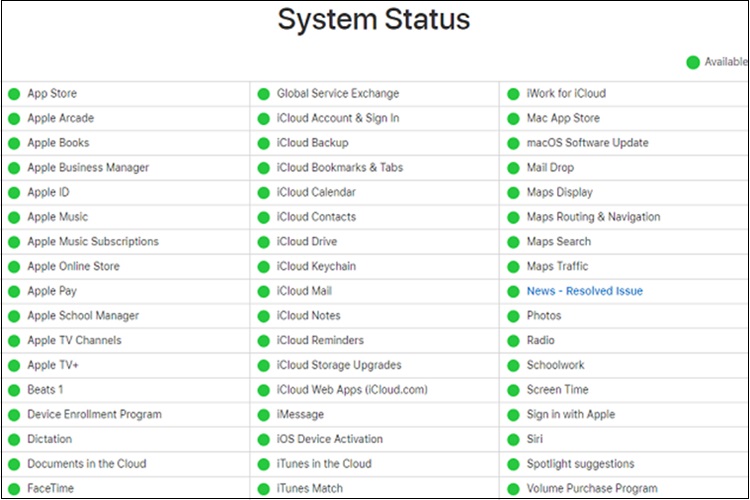
Task: Click the System Status heading
Action: (x=374, y=20)
